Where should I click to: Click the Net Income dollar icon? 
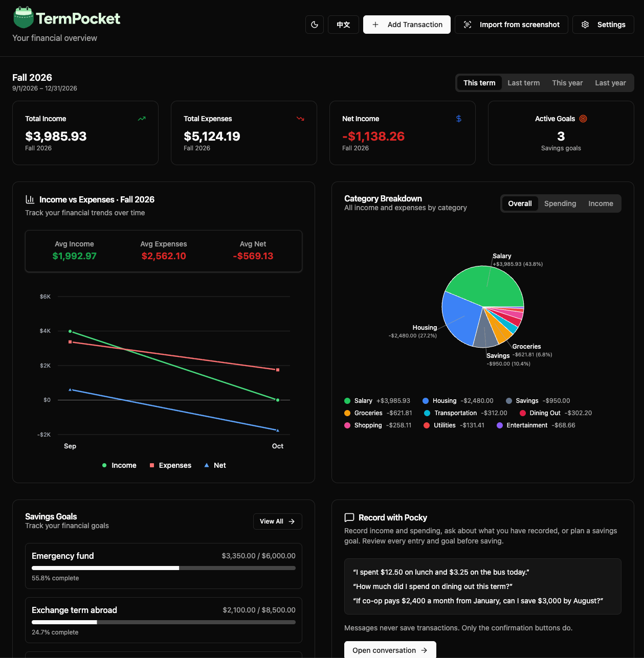(459, 119)
